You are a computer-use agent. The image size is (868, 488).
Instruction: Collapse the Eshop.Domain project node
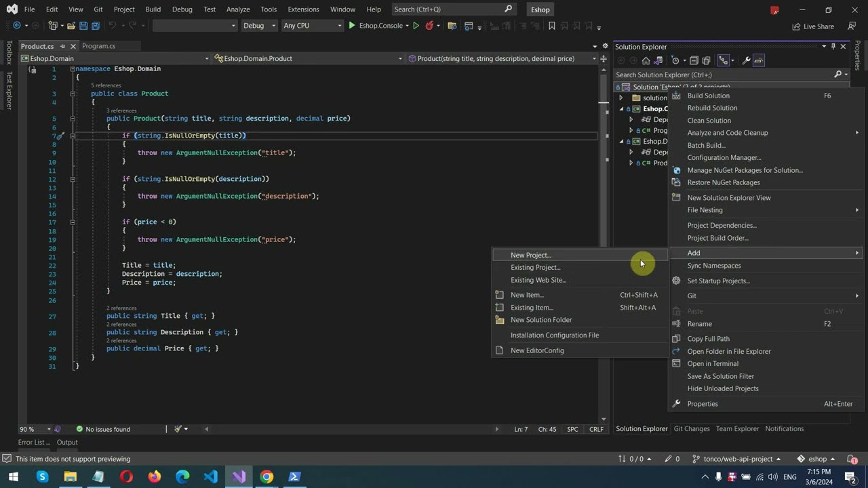pyautogui.click(x=620, y=141)
